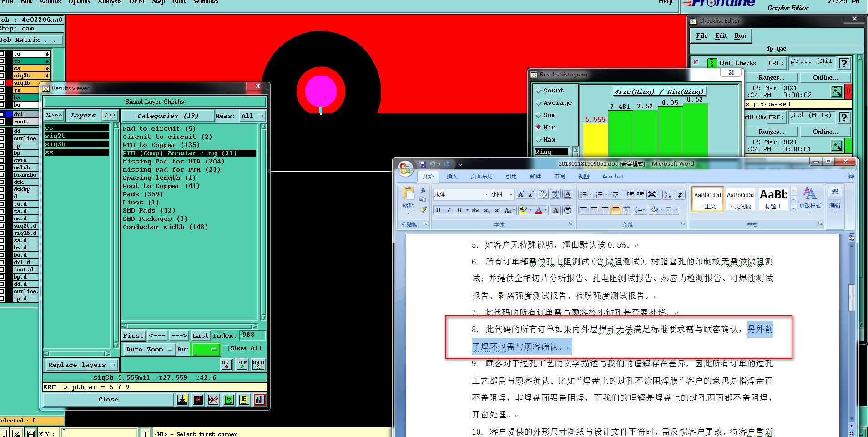
Task: Open the Sv green severity dropdown
Action: coord(206,349)
